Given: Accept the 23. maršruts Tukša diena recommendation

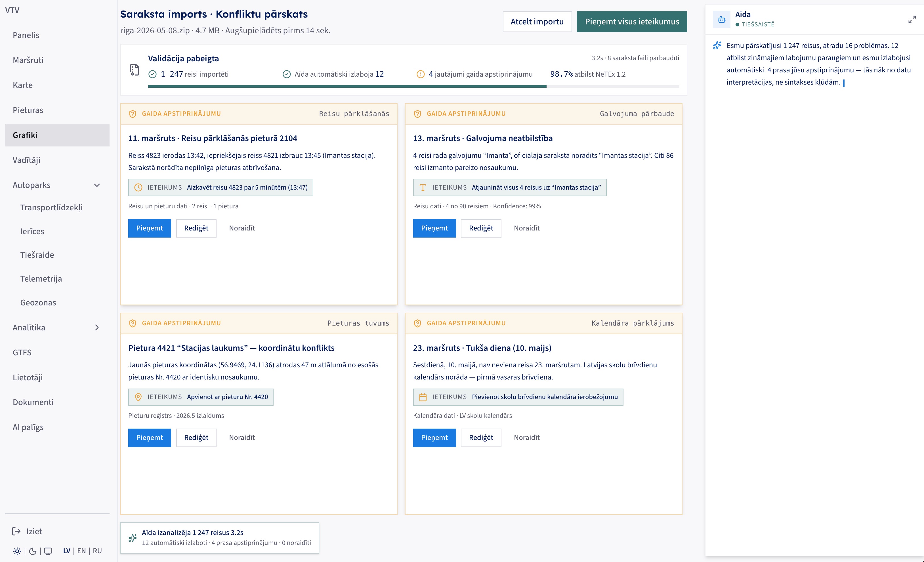Looking at the screenshot, I should 434,438.
